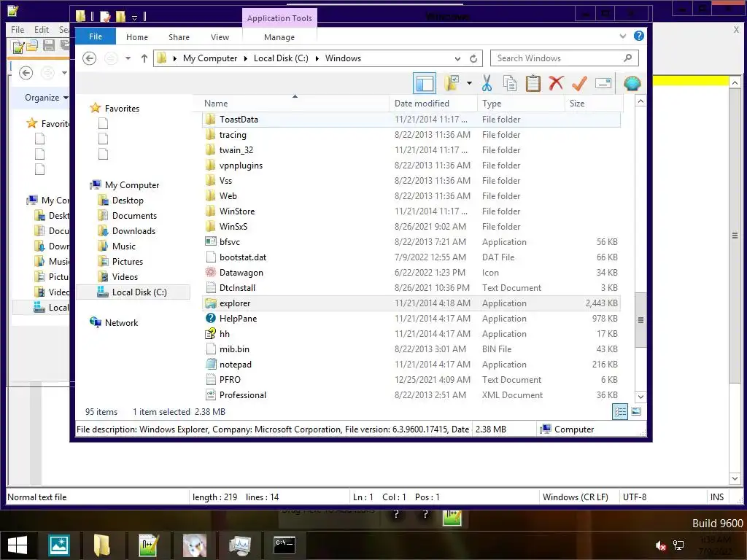Image resolution: width=747 pixels, height=560 pixels.
Task: Open the address bar history dropdown
Action: coord(457,58)
